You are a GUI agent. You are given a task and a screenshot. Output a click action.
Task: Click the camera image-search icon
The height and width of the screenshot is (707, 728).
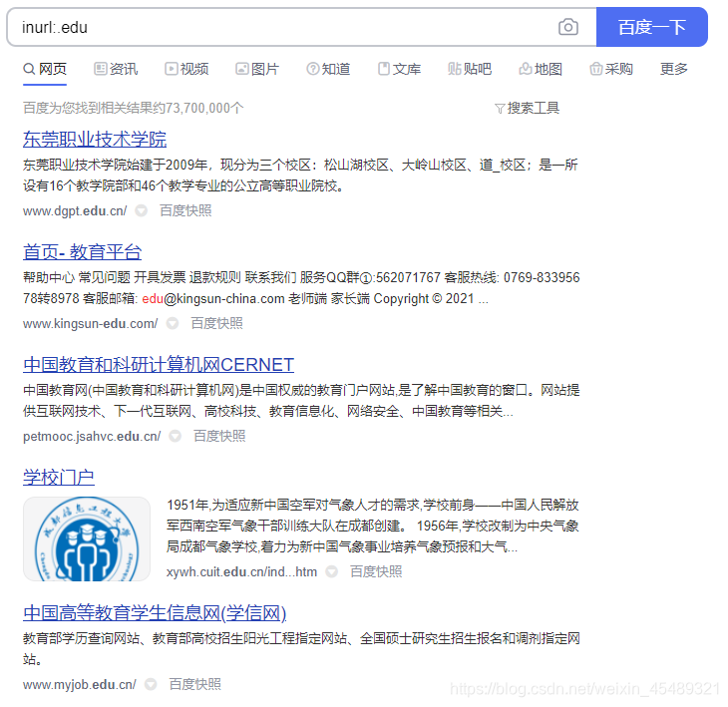click(567, 27)
